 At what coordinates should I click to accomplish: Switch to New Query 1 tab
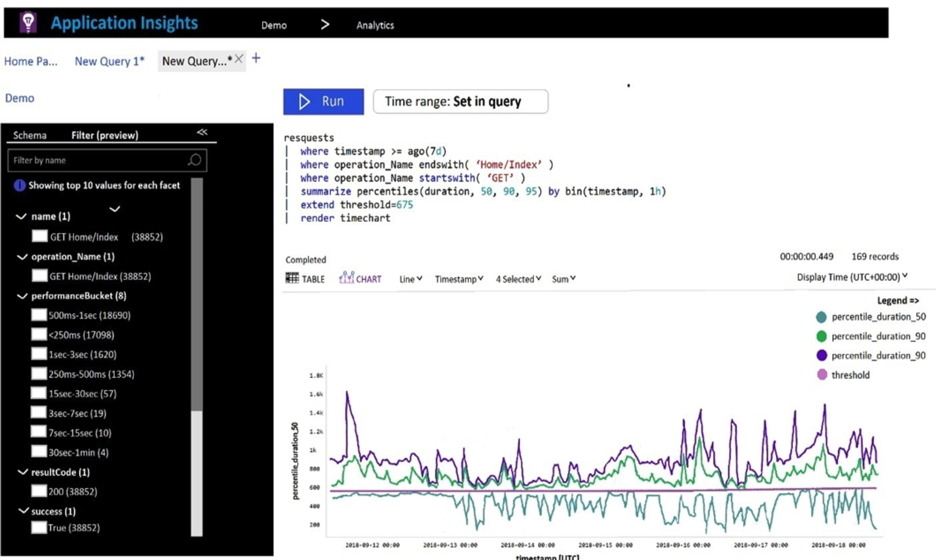click(x=109, y=61)
